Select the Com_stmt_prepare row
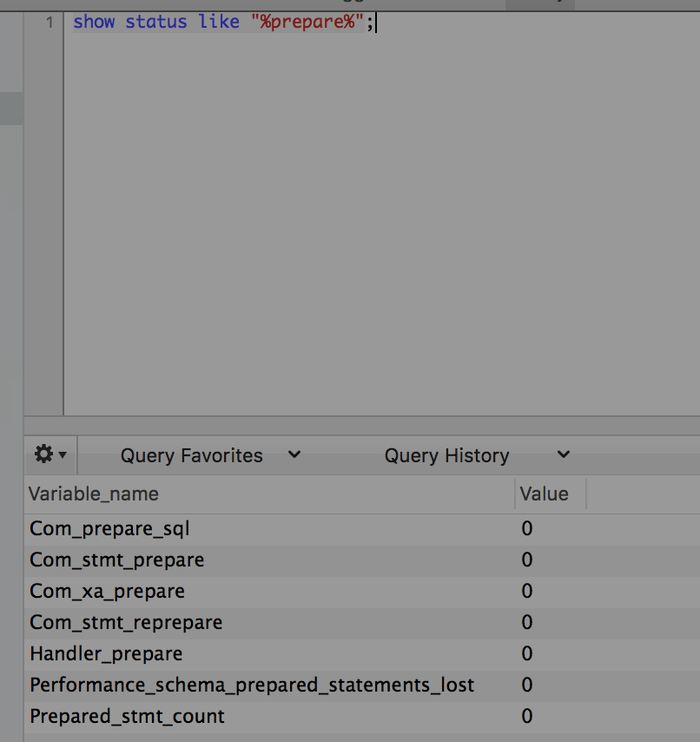 pyautogui.click(x=362, y=560)
